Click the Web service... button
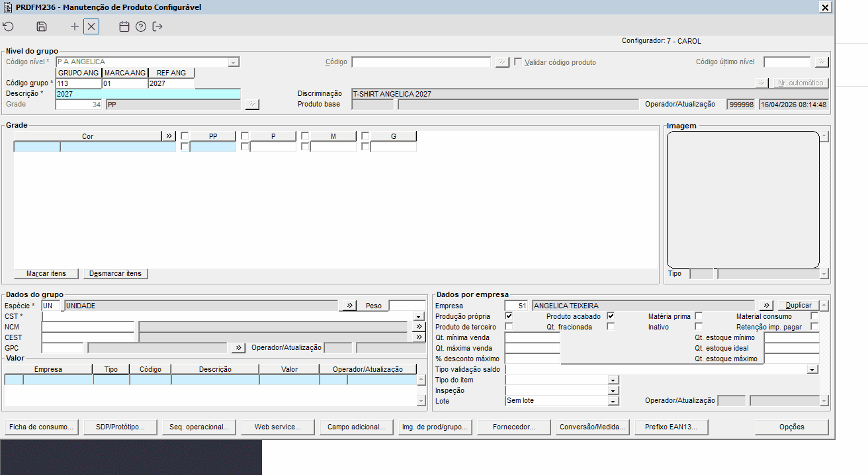868x475 pixels. tap(278, 427)
